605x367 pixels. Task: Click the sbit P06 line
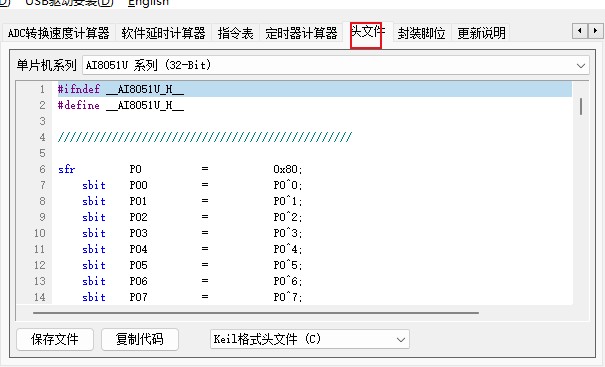pos(192,281)
